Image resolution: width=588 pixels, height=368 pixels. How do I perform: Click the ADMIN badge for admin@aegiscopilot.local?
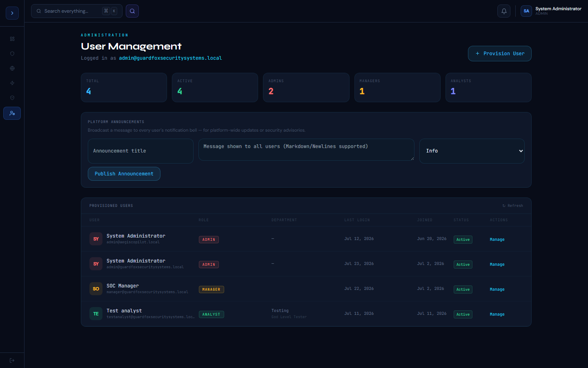[x=209, y=240]
